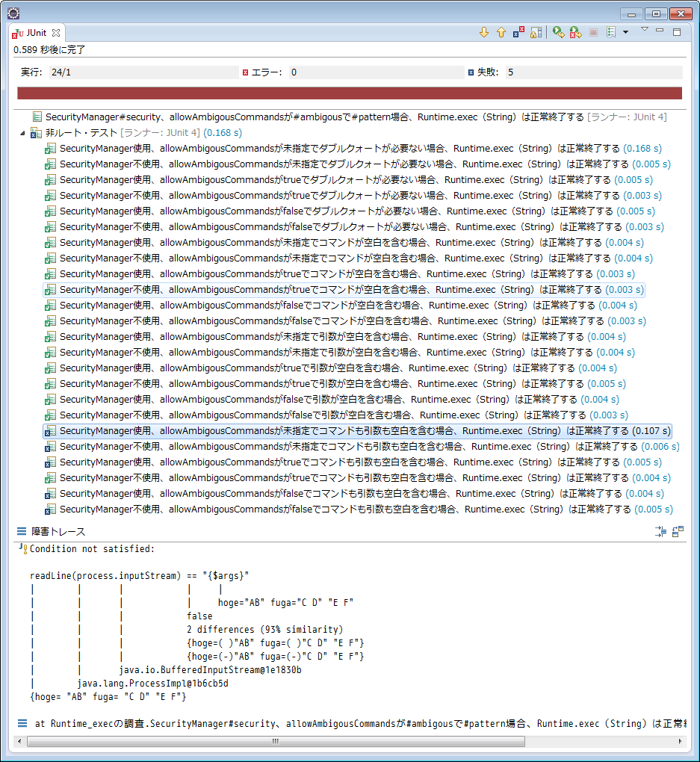Click the red test progress bar
700x762 pixels.
click(349, 93)
